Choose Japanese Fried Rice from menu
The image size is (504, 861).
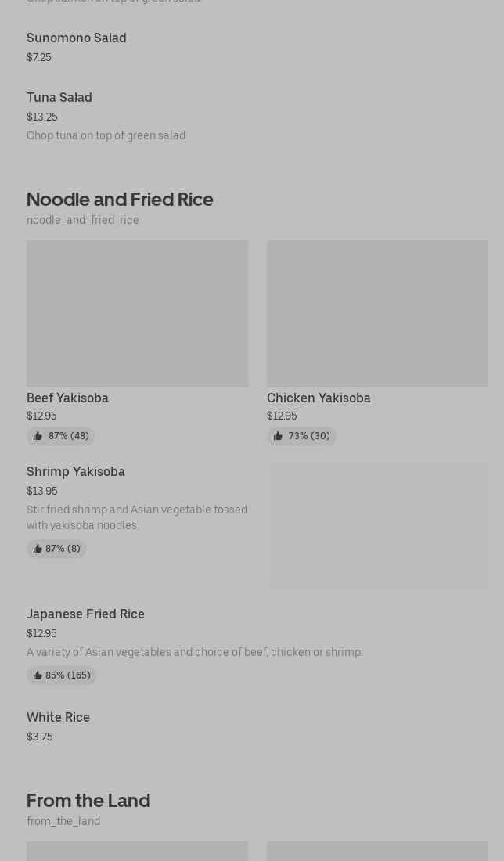point(85,614)
